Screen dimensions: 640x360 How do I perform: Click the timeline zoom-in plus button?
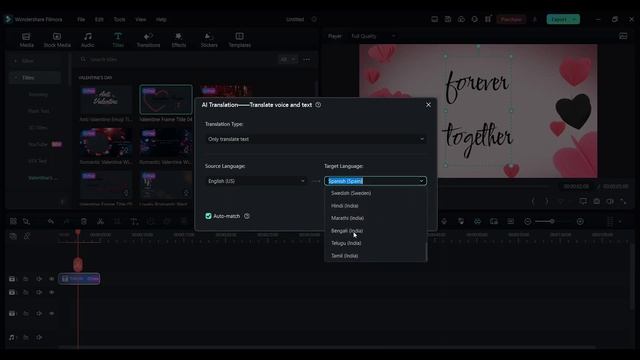580,221
